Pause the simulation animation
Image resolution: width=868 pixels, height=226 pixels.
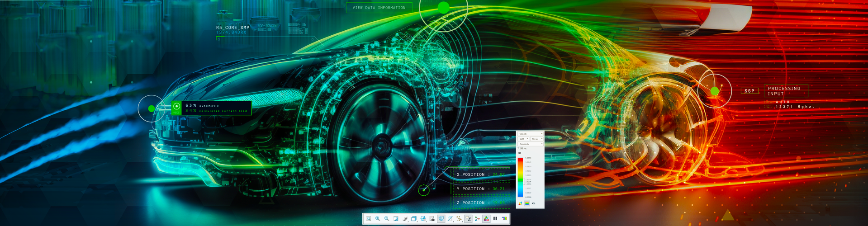point(495,219)
